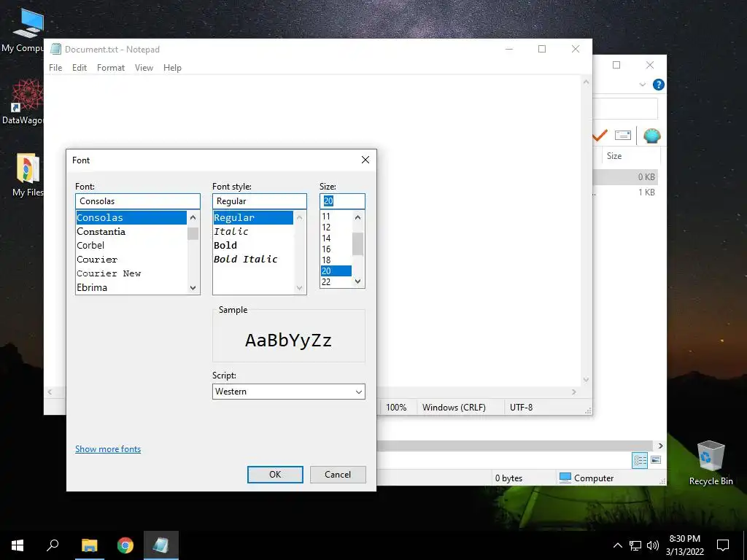Choose size 20 in size list

pyautogui.click(x=336, y=271)
